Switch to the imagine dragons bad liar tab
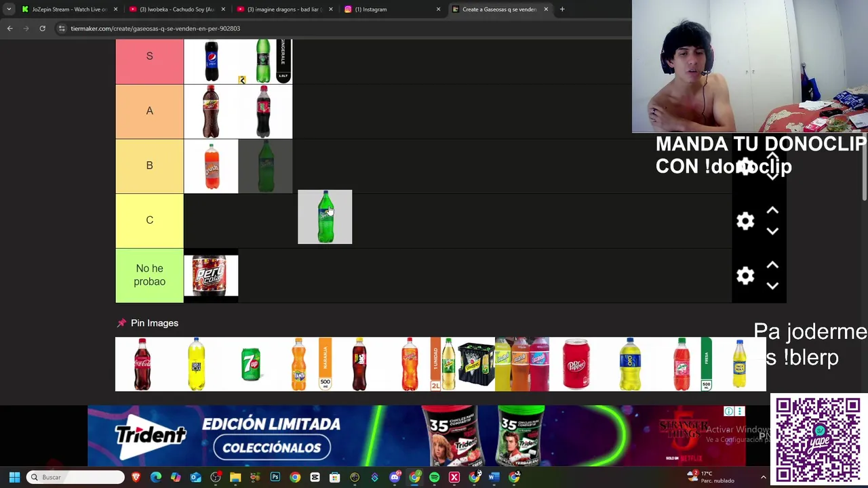The image size is (868, 488). pos(283,9)
